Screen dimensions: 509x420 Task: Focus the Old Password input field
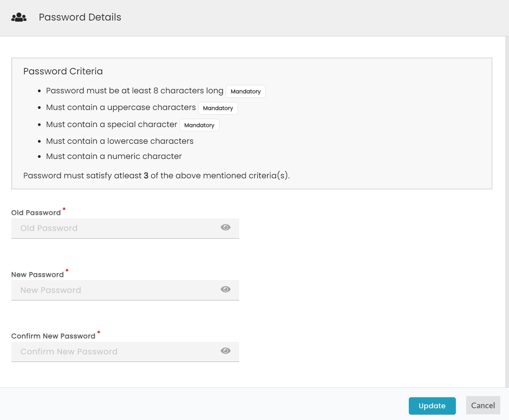click(x=114, y=228)
